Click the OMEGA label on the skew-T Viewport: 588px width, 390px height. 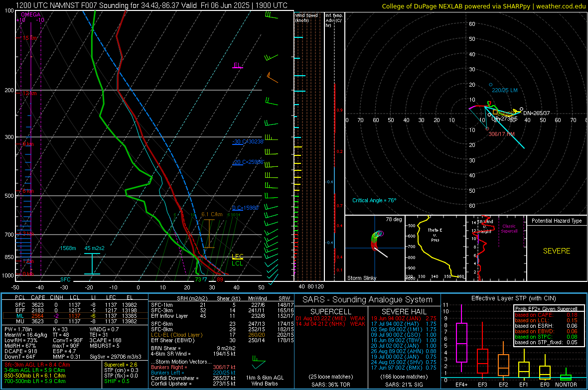(31, 14)
